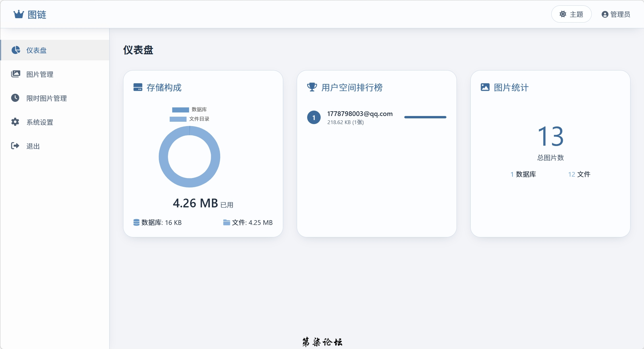Toggle 文件目录 legend in storage chart
Screen dimensions: 644x349
click(x=189, y=119)
